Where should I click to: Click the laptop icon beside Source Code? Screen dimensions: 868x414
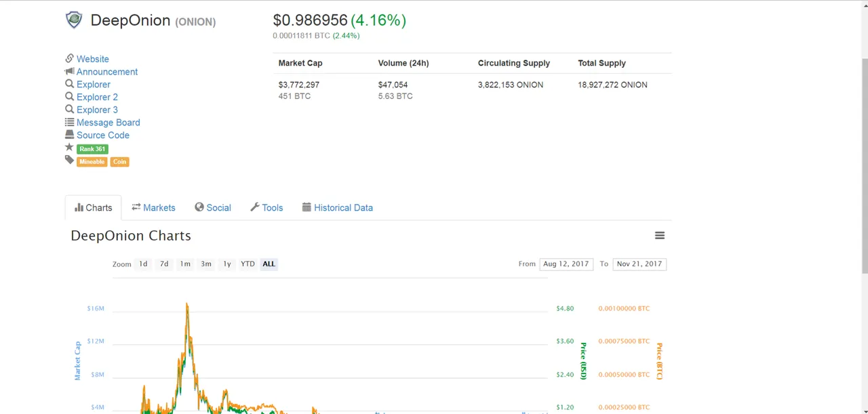(x=69, y=135)
